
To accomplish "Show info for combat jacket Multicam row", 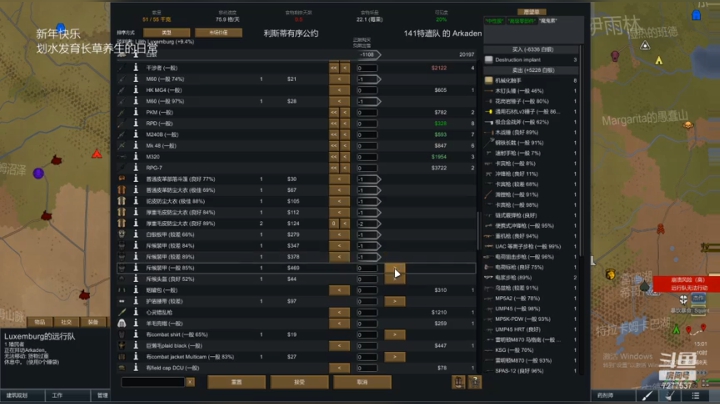I will [x=135, y=356].
